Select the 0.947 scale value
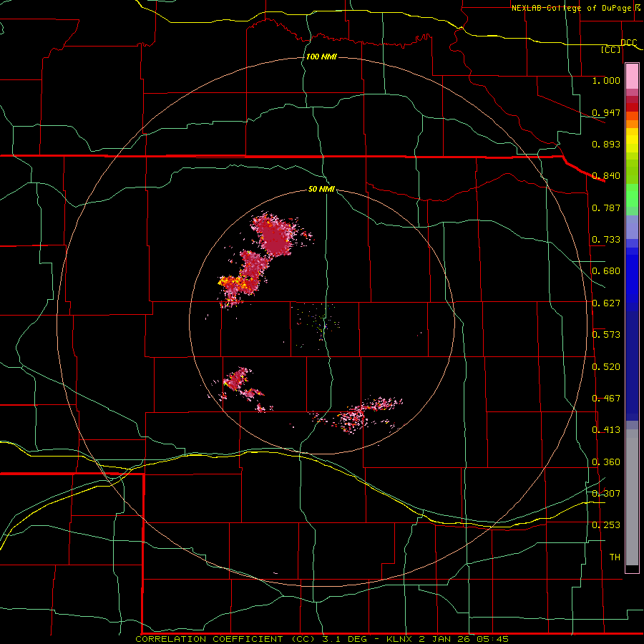 (606, 112)
